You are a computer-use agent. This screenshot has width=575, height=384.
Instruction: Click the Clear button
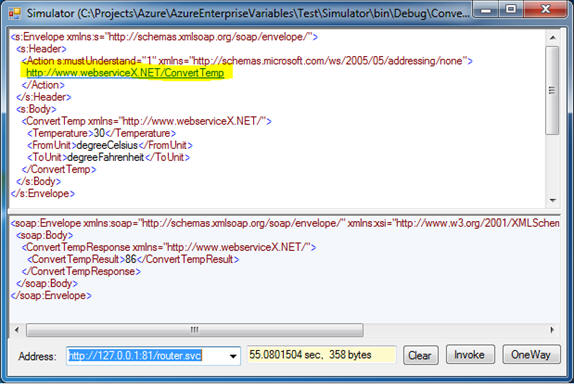[420, 355]
